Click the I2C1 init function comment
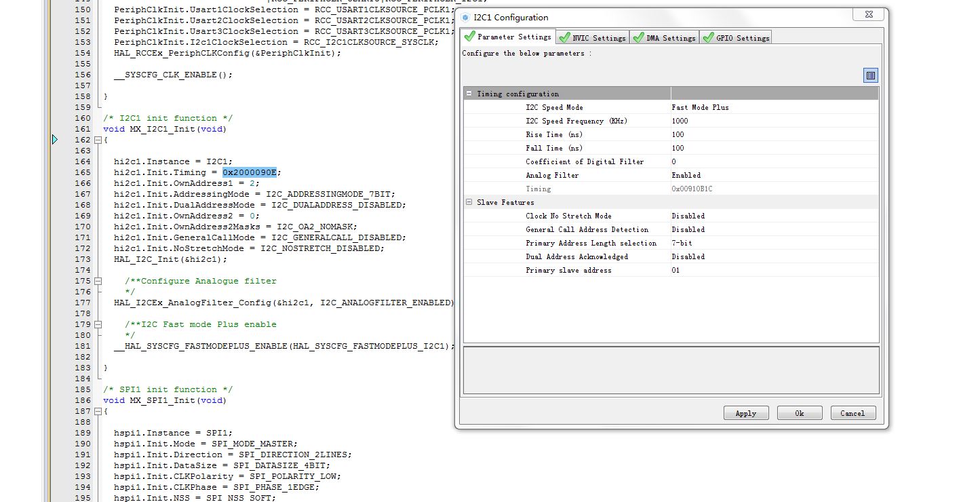980x502 pixels. tap(168, 118)
